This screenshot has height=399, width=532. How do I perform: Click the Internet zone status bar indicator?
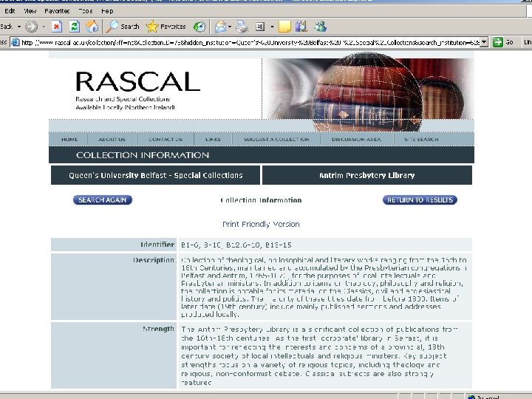483,397
